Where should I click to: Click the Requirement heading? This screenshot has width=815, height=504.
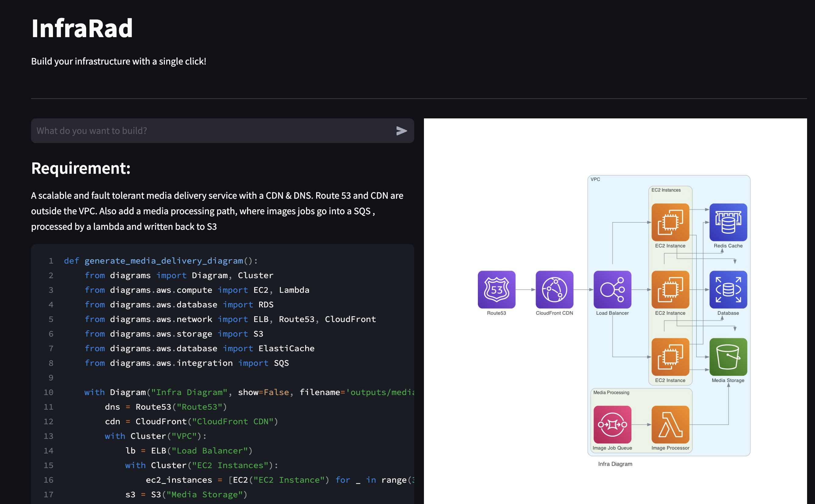pos(81,168)
